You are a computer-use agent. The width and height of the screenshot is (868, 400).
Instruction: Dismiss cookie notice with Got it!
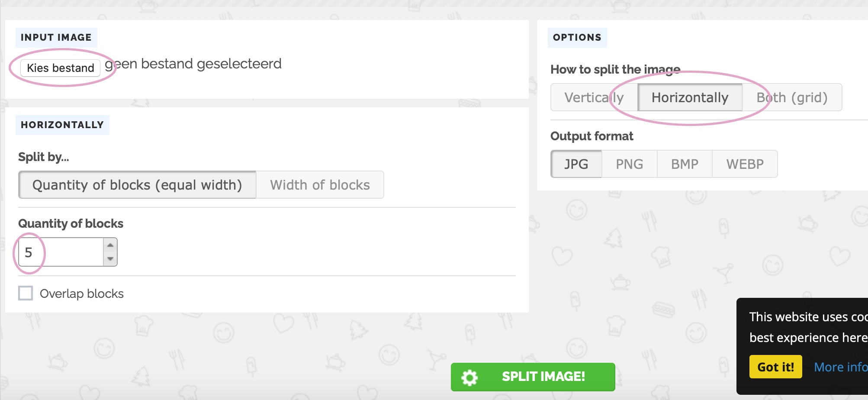click(x=775, y=367)
